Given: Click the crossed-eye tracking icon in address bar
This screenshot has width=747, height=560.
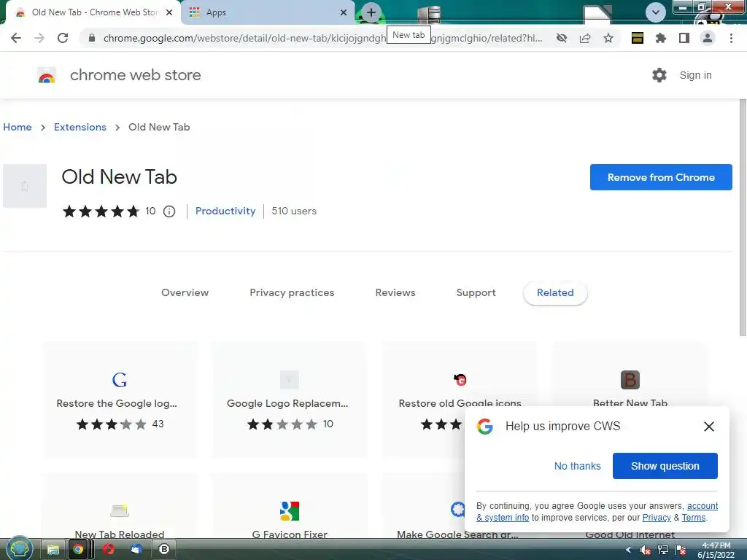Looking at the screenshot, I should [x=562, y=38].
